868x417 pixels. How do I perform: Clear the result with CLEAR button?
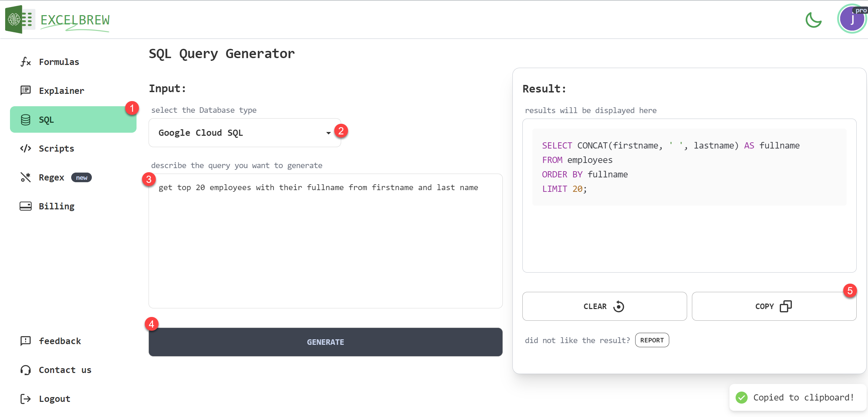(604, 306)
